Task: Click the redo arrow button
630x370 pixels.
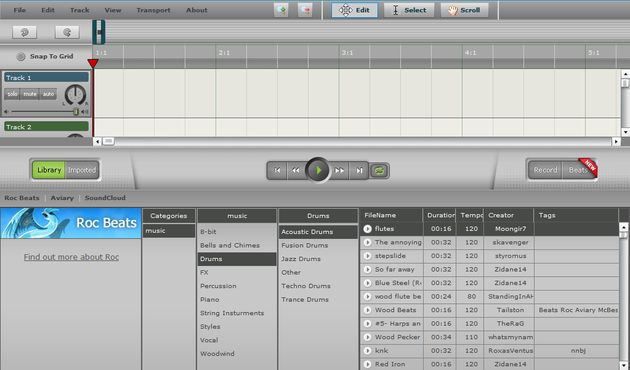Action: [67, 32]
